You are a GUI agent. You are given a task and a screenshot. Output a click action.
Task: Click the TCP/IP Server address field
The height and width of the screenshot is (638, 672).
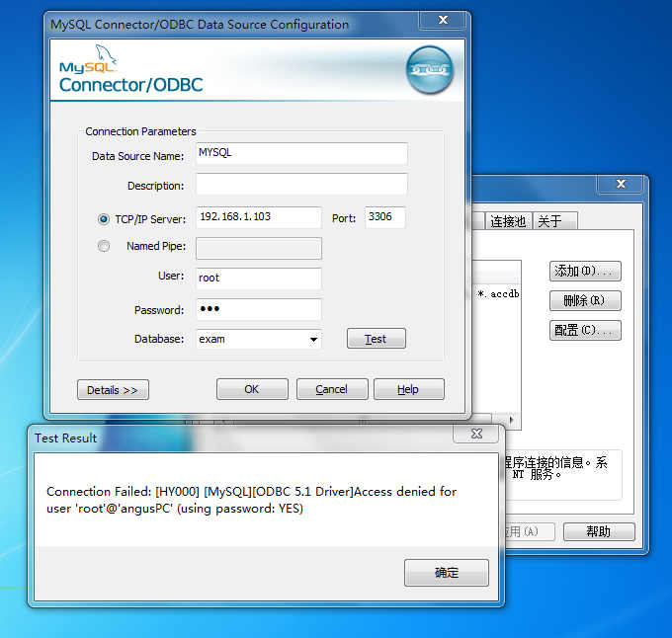click(259, 217)
